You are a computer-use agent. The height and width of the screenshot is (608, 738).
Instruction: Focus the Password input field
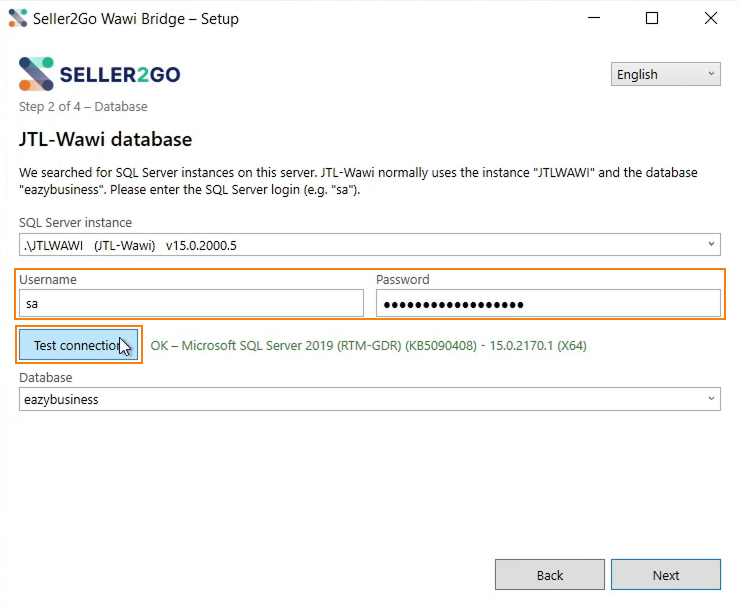pyautogui.click(x=548, y=304)
